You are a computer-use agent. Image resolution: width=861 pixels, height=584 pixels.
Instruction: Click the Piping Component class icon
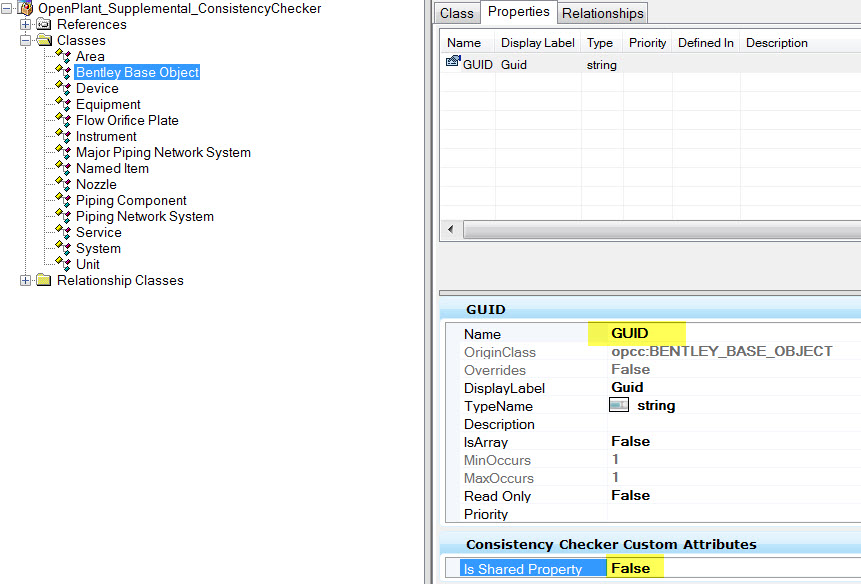pos(63,200)
